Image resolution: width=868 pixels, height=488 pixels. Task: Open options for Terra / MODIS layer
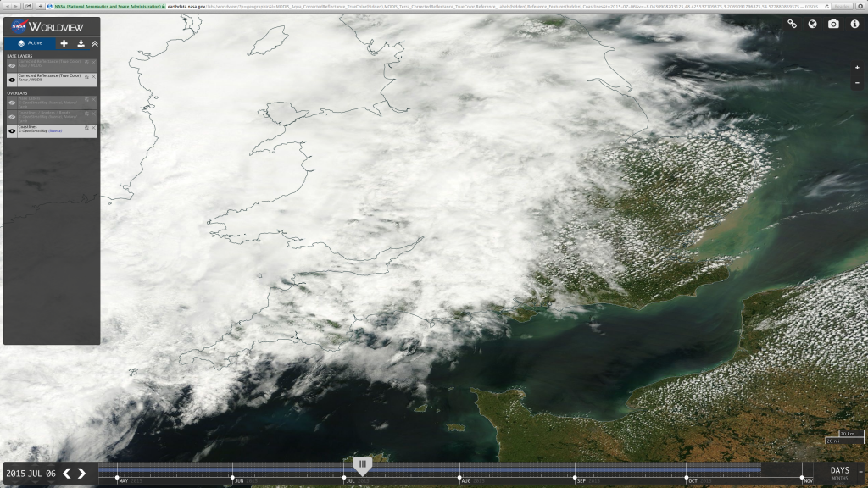87,77
